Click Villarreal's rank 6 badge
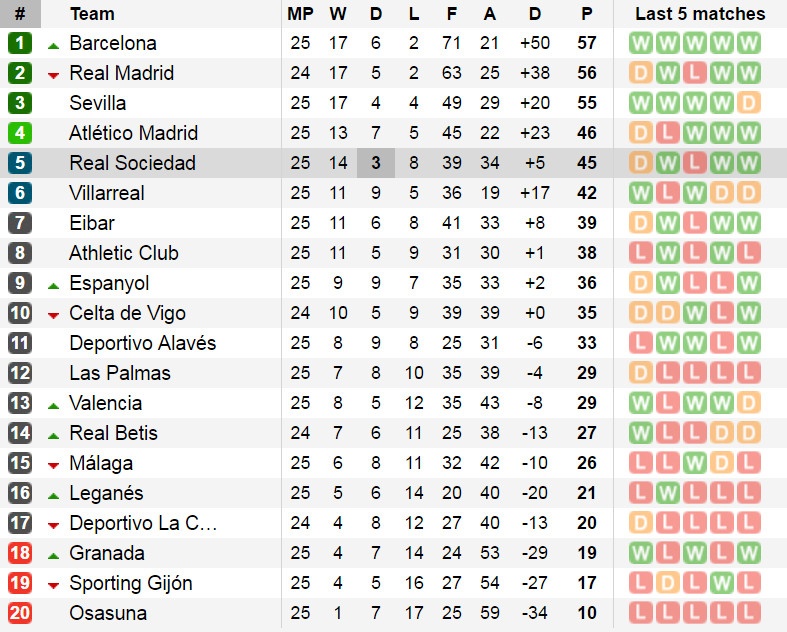 [x=20, y=194]
